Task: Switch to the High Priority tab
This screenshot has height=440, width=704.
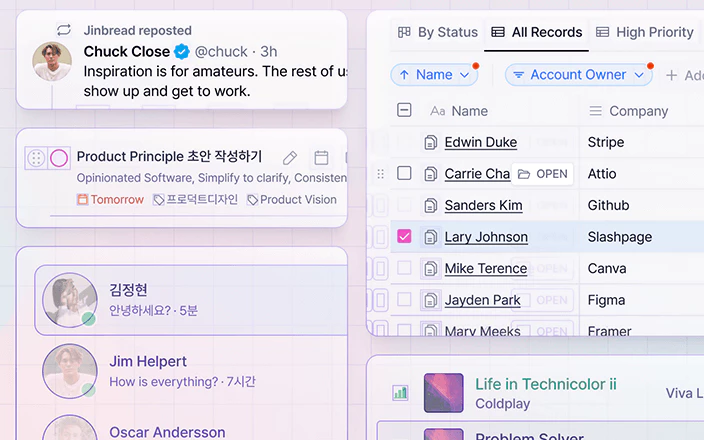Action: pos(645,32)
